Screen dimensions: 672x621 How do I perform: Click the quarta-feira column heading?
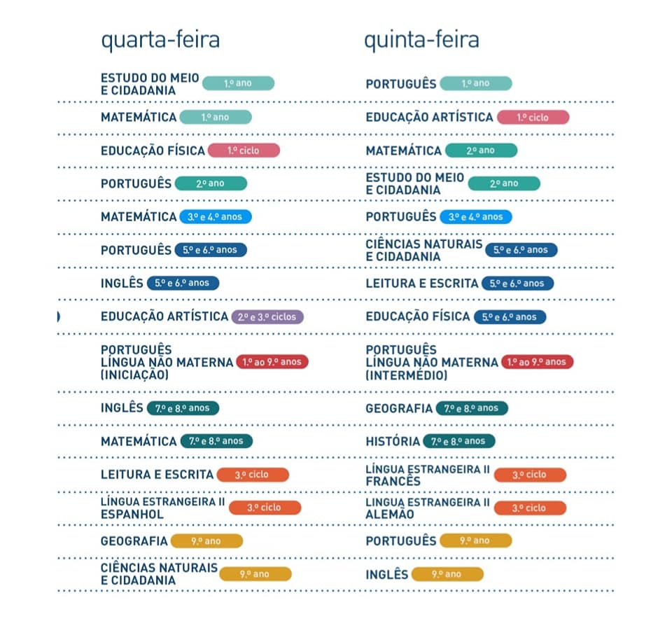[160, 40]
